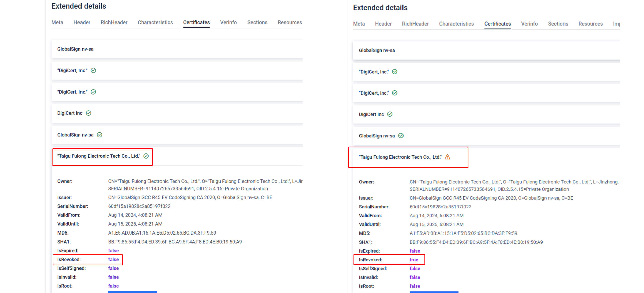
Task: Expand top GlobalSign nv-sa certificate in right panel
Action: click(x=377, y=50)
